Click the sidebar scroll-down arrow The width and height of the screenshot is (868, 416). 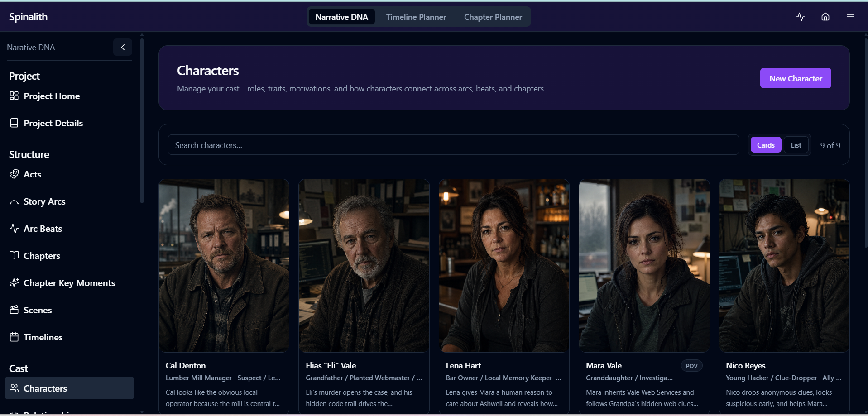tap(142, 412)
